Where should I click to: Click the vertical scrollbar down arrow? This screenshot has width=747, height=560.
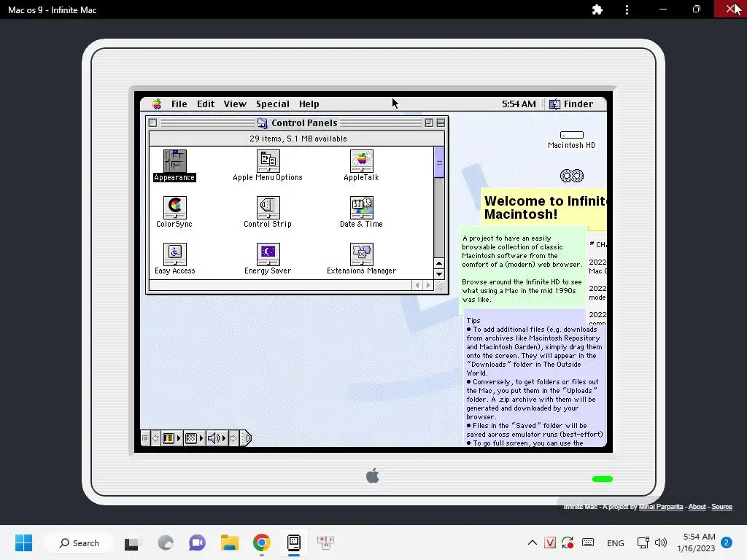click(439, 274)
